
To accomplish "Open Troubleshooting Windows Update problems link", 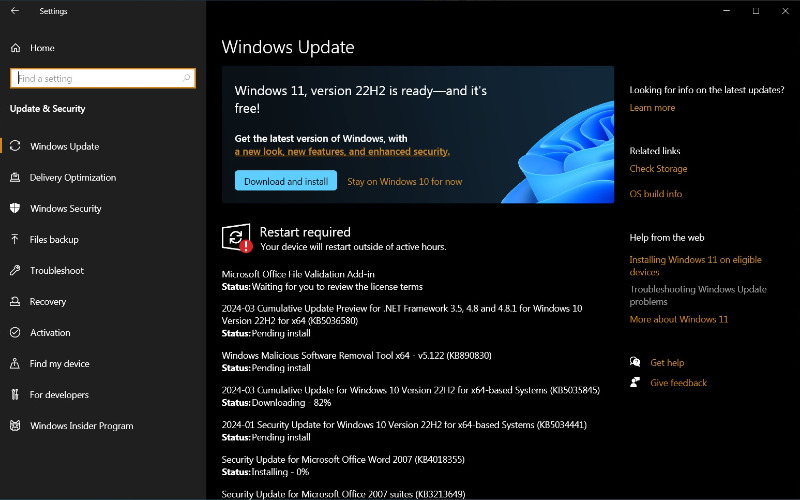I will click(698, 295).
